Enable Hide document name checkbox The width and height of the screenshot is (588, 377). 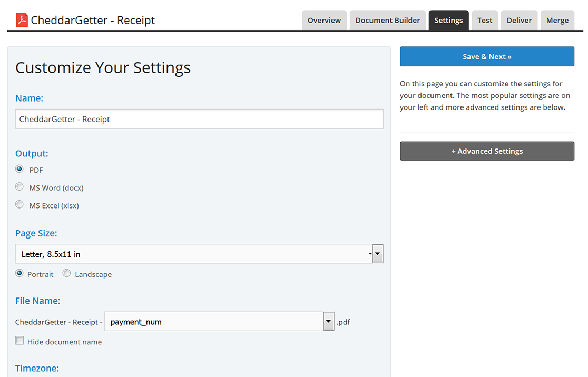tap(19, 341)
